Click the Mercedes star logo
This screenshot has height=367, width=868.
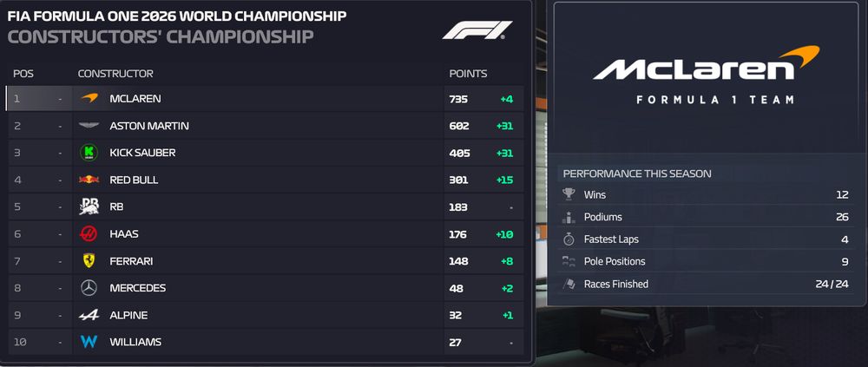click(89, 287)
